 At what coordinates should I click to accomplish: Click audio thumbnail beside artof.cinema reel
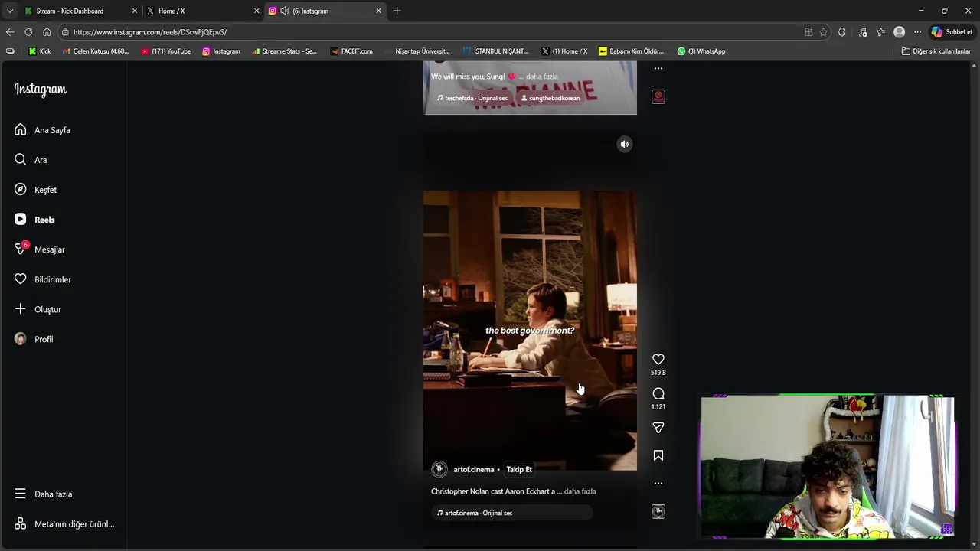tap(658, 511)
